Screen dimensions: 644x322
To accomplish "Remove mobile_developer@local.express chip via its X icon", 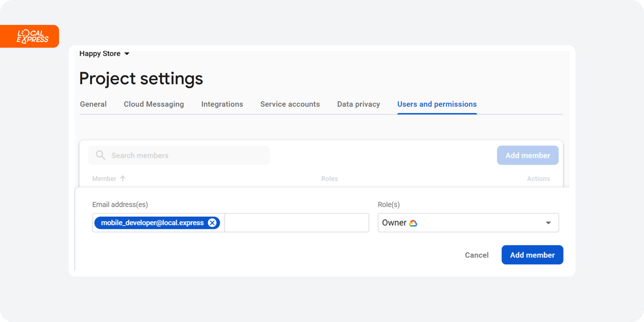I will coord(212,223).
